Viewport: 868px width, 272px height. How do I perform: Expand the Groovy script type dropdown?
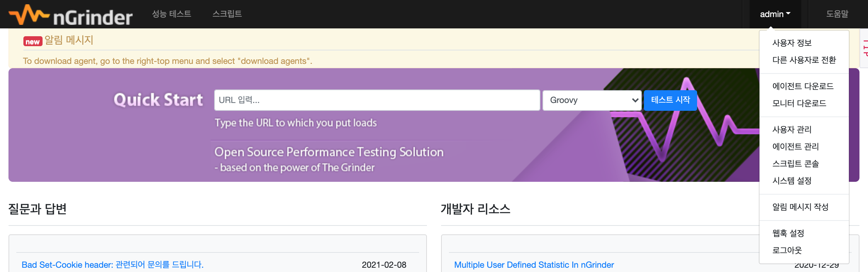pos(592,100)
